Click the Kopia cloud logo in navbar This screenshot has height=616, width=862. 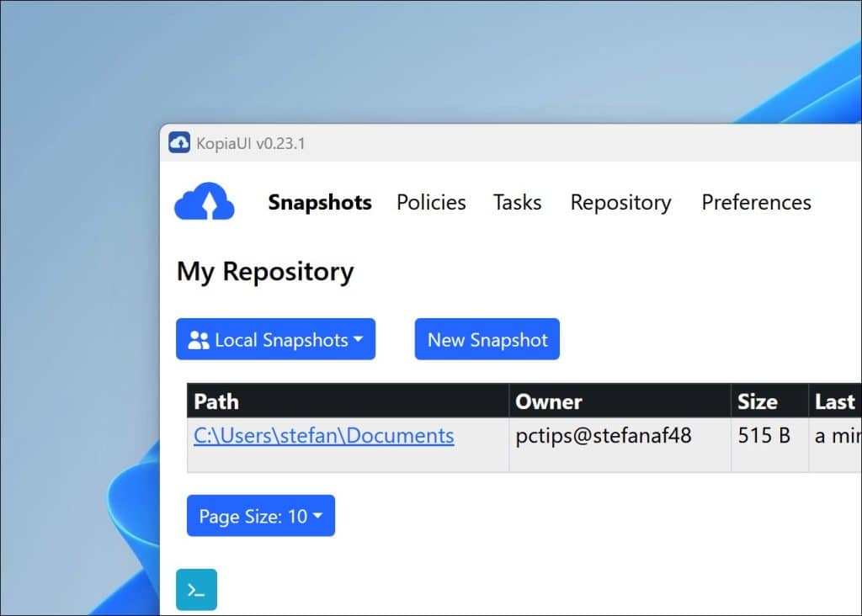pyautogui.click(x=205, y=201)
